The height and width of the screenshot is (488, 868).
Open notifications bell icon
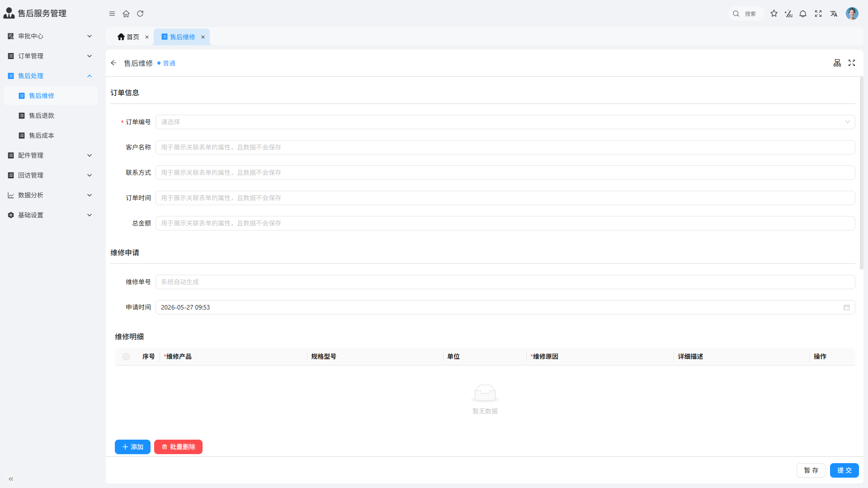(x=803, y=14)
